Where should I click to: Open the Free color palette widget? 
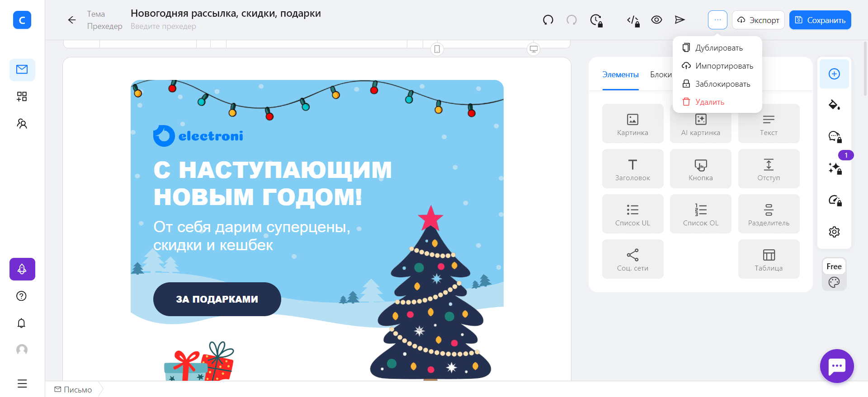click(x=834, y=275)
